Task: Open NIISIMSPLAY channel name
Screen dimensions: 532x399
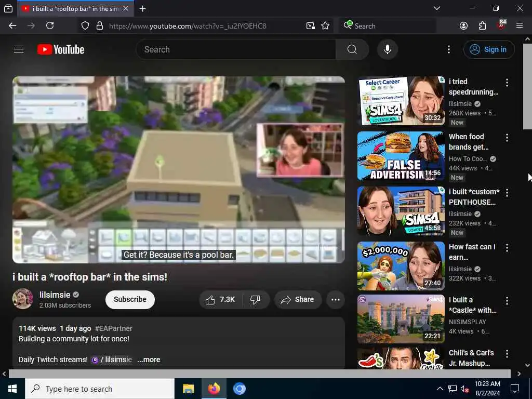Action: [468, 322]
